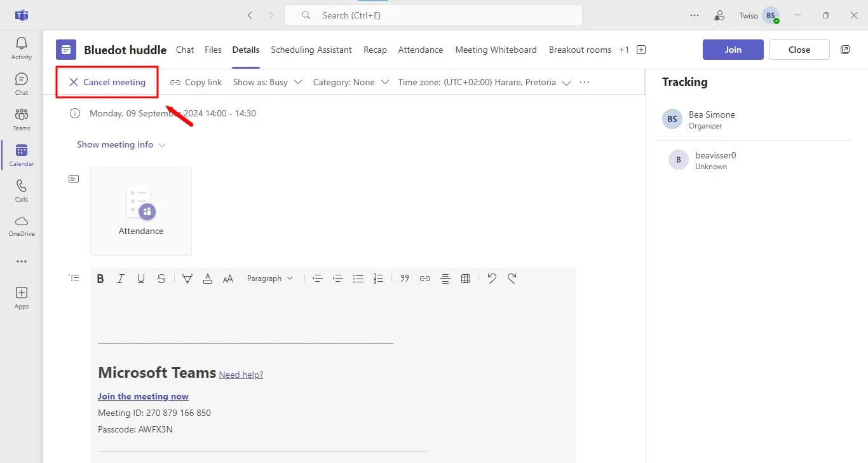Viewport: 868px width, 463px height.
Task: Insert a numbered list
Action: pyautogui.click(x=379, y=279)
